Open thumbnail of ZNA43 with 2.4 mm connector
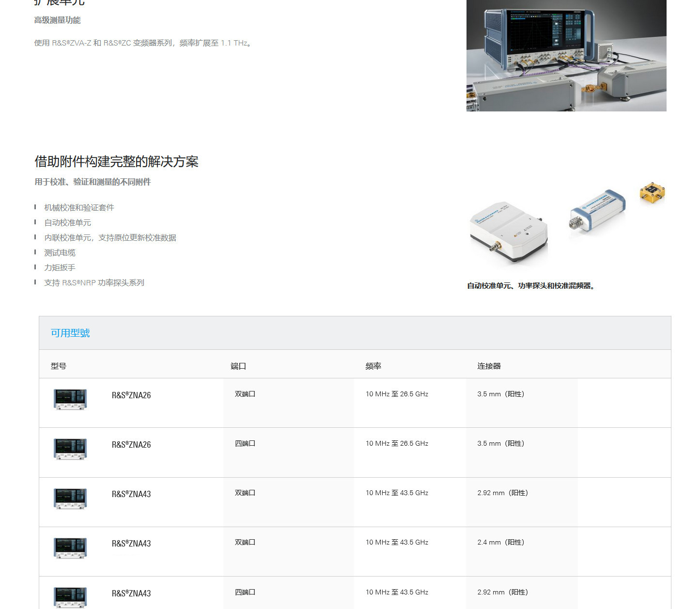Screen dimensions: 700x609 (x=70, y=548)
